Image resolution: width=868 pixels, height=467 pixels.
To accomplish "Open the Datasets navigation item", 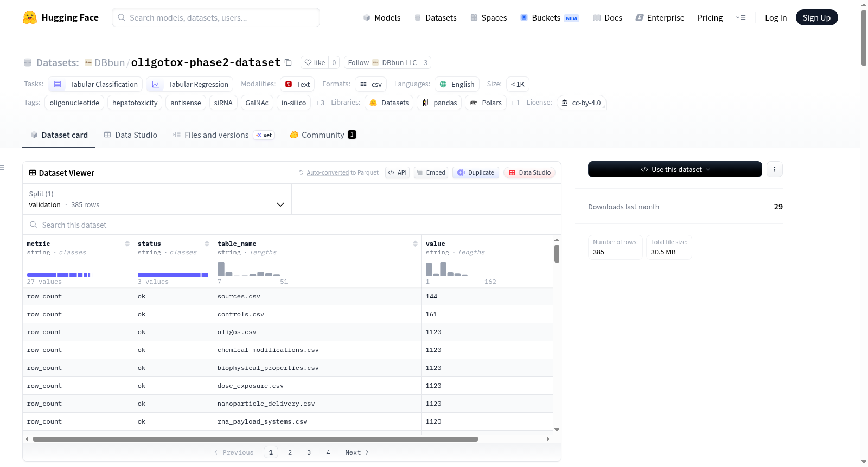I will pos(436,18).
